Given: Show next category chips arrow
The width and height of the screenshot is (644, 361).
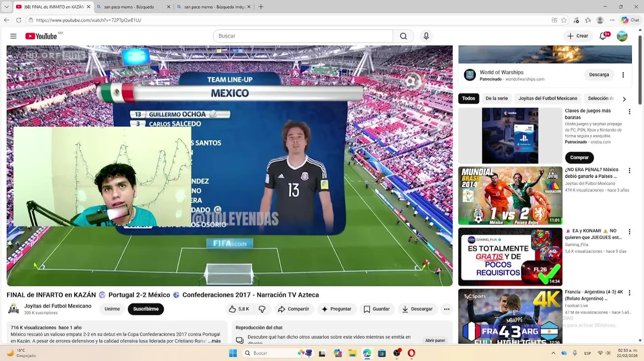Looking at the screenshot, I should (624, 99).
